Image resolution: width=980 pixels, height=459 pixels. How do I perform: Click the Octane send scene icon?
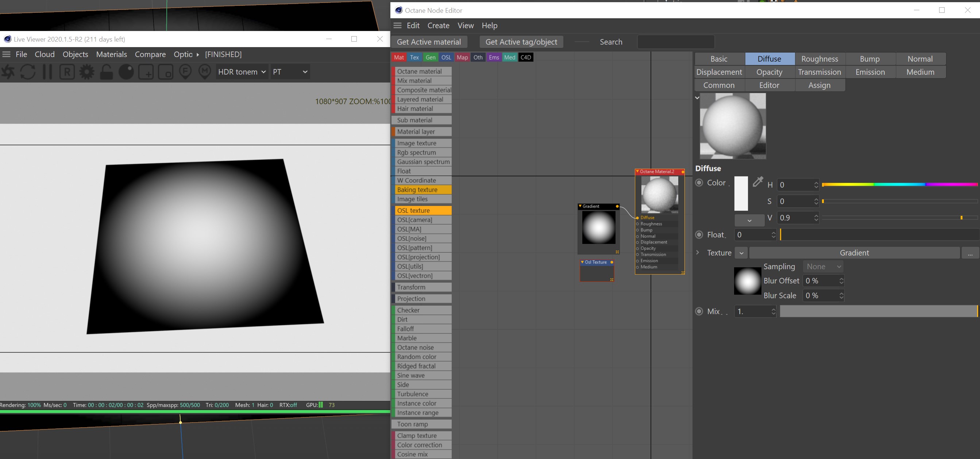click(x=8, y=72)
